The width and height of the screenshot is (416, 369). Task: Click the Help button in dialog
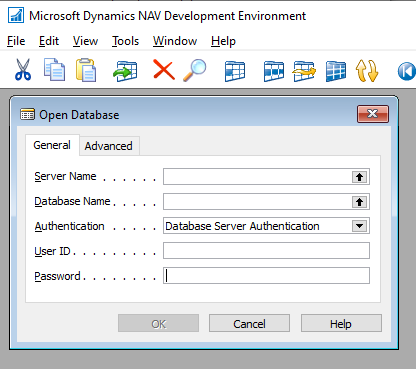[341, 323]
